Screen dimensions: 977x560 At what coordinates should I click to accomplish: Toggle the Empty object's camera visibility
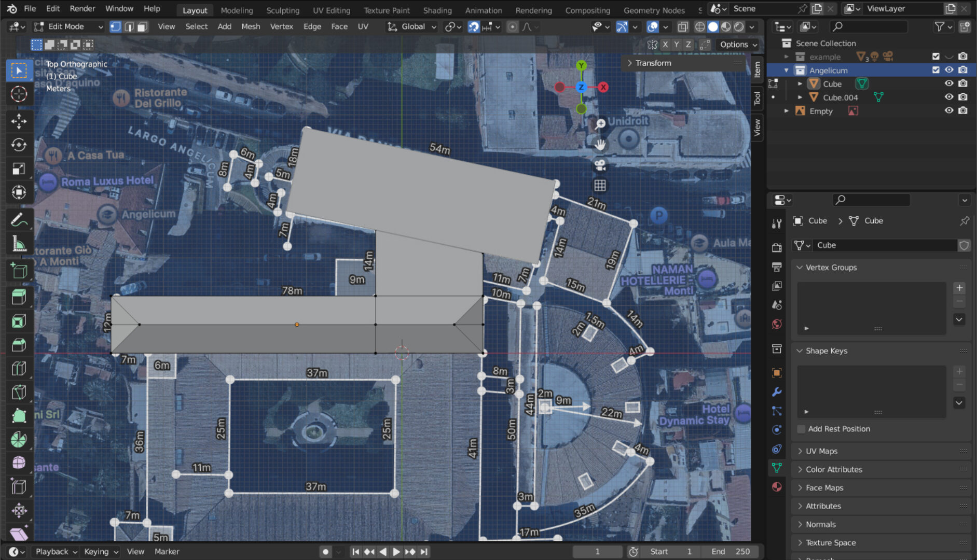[962, 110]
